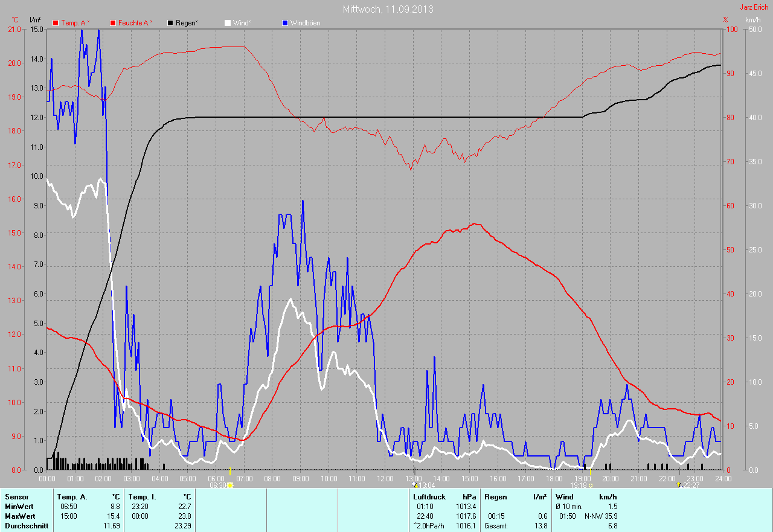Click the 22:27 time label
Screen dimensions: 773x532
coord(691,485)
